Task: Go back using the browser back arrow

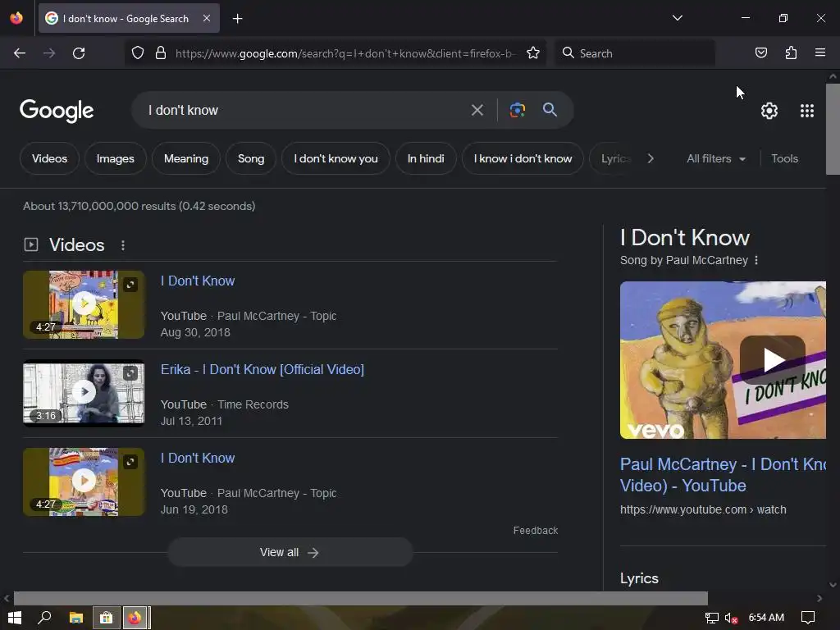Action: [20, 53]
